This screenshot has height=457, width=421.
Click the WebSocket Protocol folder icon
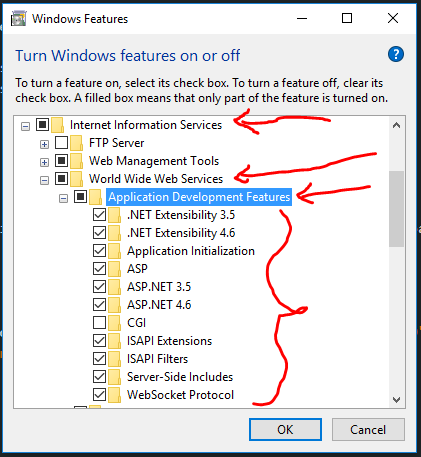point(115,395)
